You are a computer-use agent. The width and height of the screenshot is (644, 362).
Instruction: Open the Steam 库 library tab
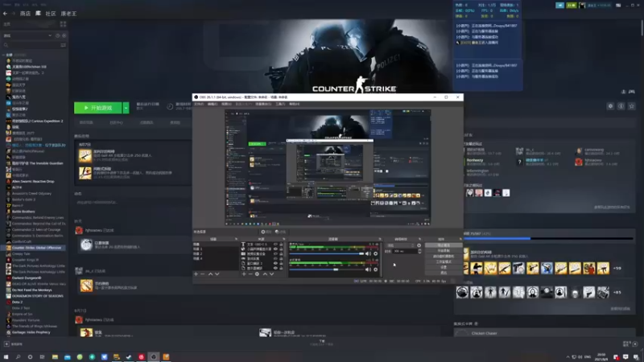[x=38, y=14]
